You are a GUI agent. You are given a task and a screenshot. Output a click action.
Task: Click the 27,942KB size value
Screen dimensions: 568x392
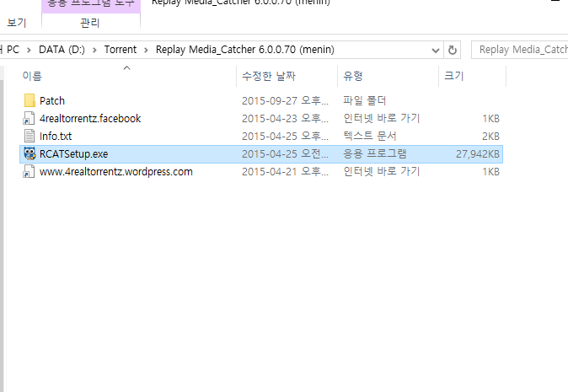[478, 154]
